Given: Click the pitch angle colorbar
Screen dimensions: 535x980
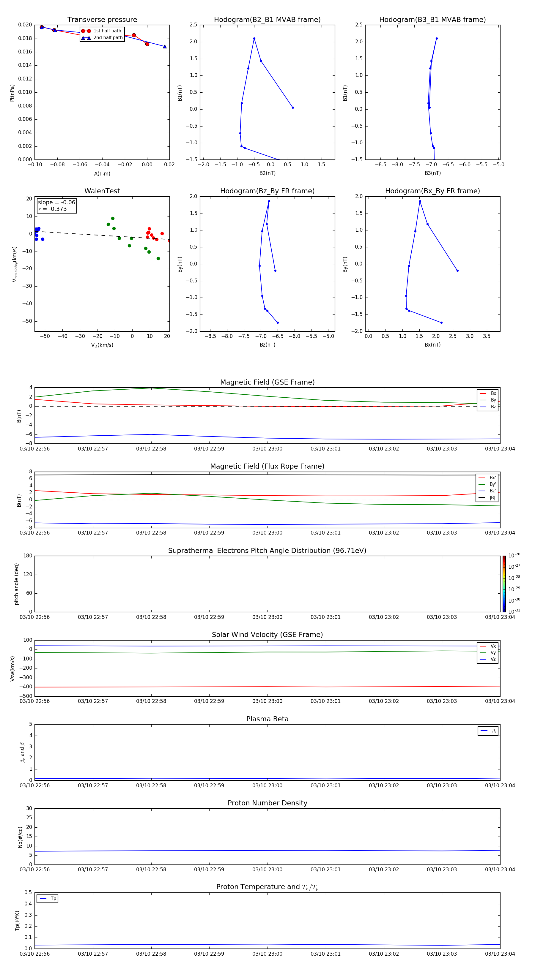Looking at the screenshot, I should (504, 584).
